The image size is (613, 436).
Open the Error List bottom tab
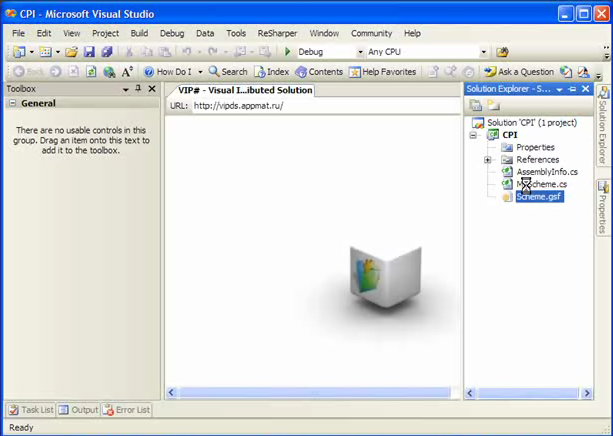[126, 410]
